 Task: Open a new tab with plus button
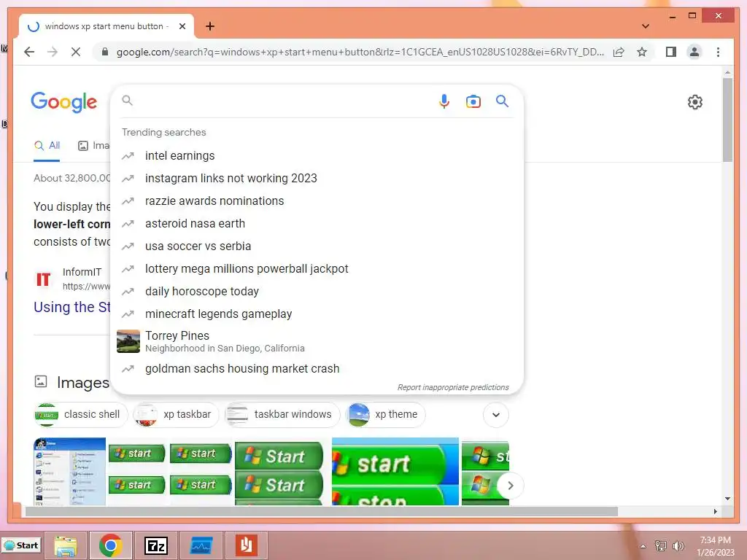coord(210,26)
